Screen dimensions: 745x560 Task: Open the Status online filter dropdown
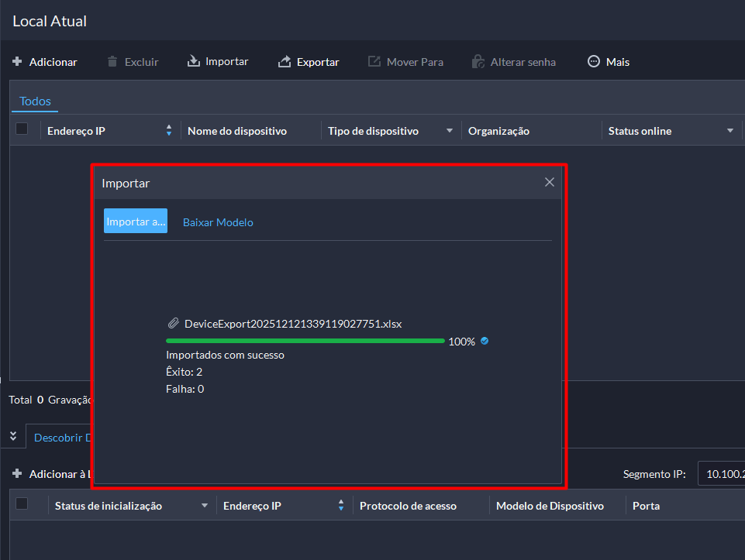click(x=729, y=131)
